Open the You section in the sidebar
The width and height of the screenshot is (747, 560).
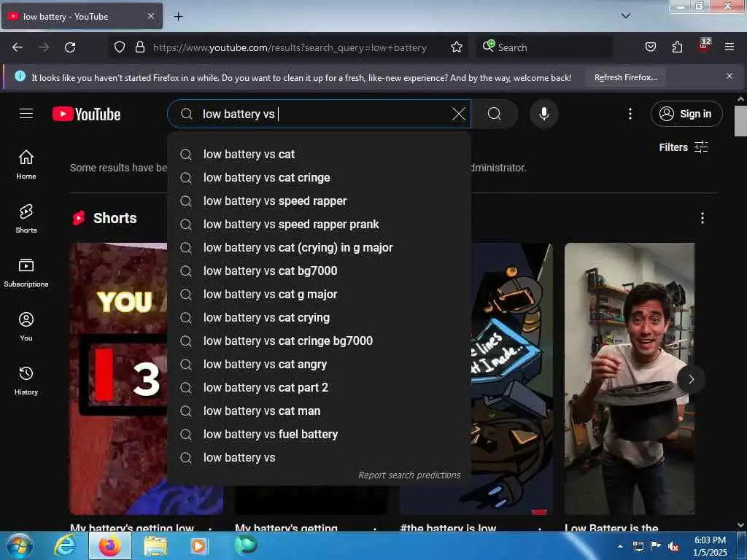point(26,327)
